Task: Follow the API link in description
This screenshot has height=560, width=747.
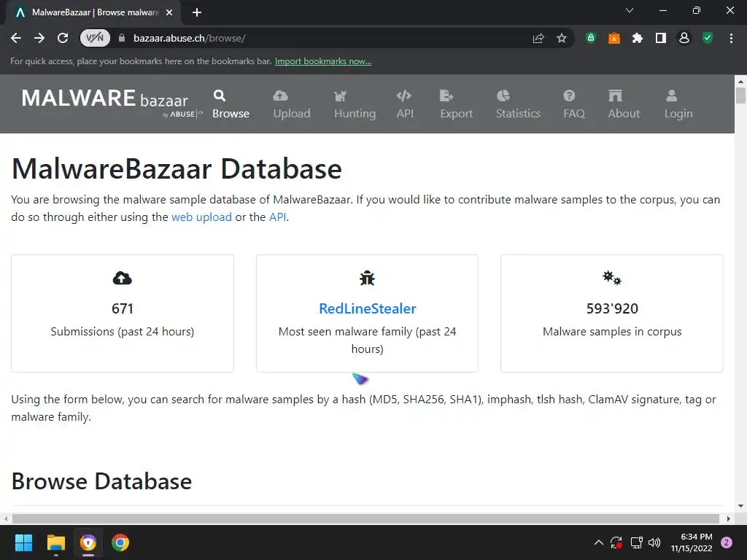Action: [278, 217]
